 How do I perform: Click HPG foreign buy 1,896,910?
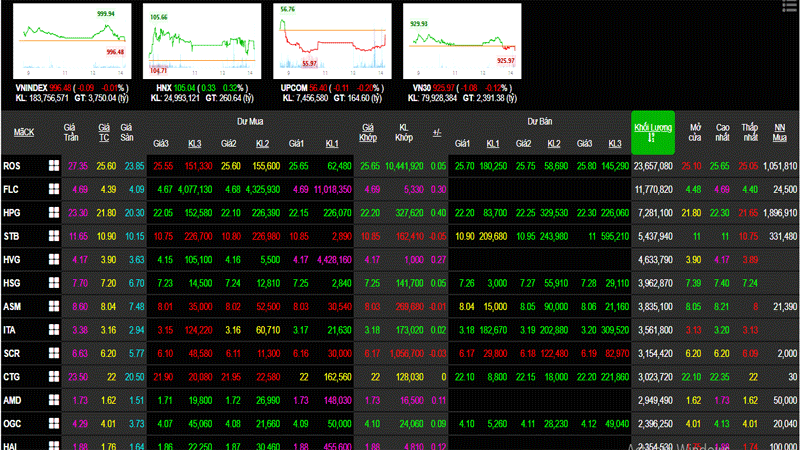coord(780,213)
